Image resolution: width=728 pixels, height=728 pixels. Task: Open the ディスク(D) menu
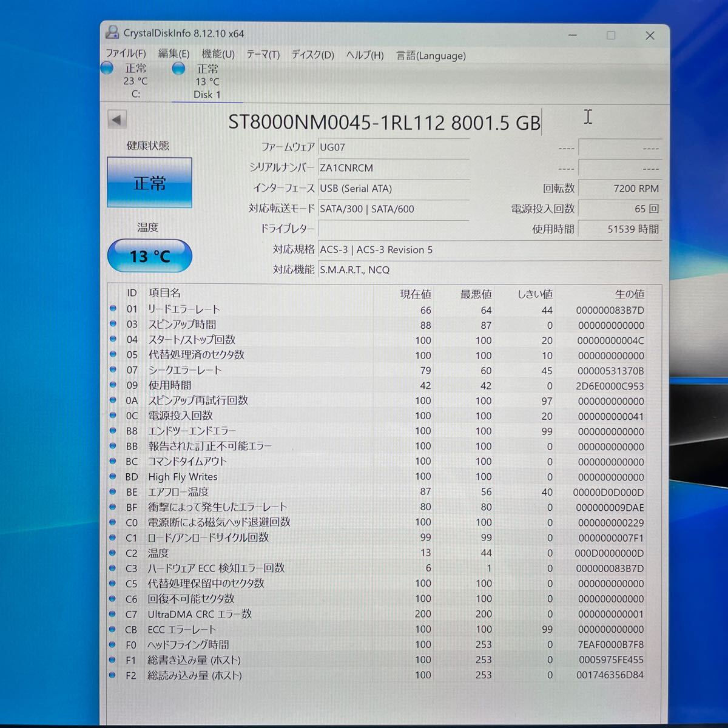click(312, 55)
